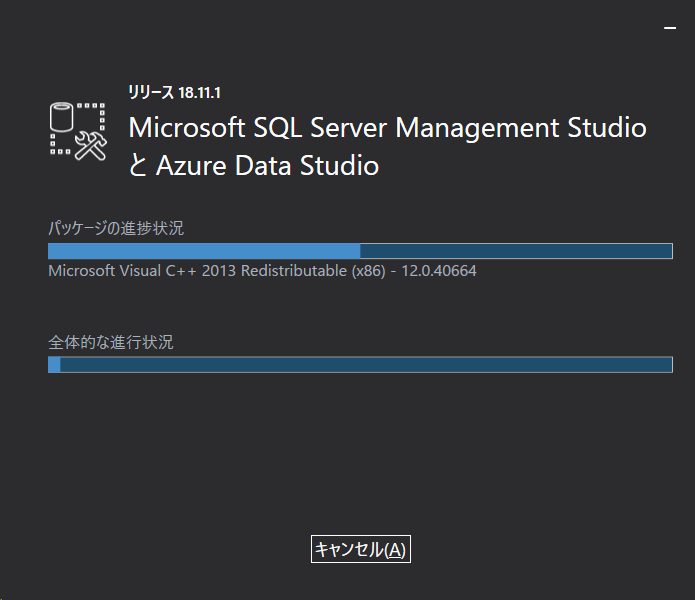Click the unfilled part of package progress bar
695x600 pixels.
[516, 251]
